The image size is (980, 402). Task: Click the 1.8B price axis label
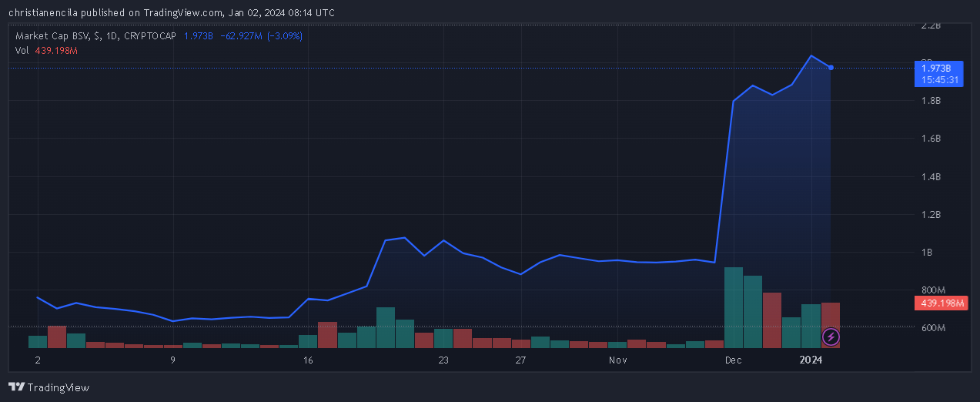click(932, 101)
